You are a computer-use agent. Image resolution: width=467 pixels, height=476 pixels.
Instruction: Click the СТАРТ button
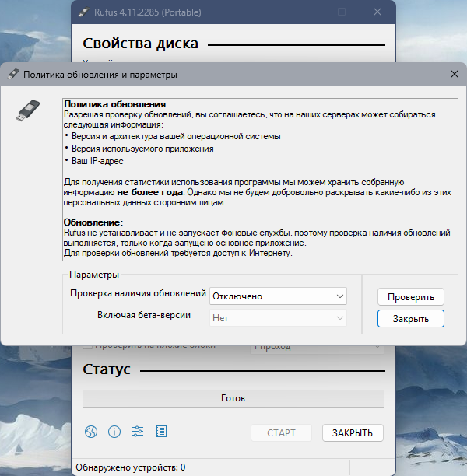coord(281,432)
